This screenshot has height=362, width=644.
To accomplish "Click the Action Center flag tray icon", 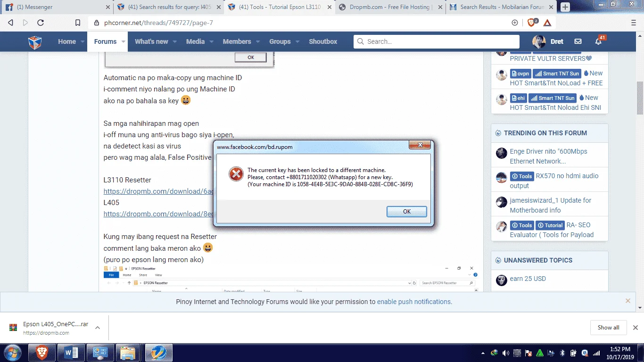I will 528,353.
